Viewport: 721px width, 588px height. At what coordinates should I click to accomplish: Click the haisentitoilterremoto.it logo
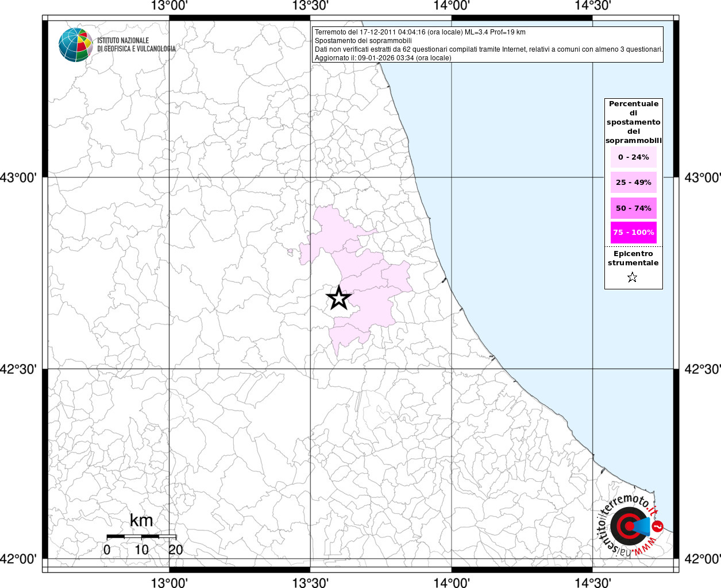pyautogui.click(x=631, y=525)
